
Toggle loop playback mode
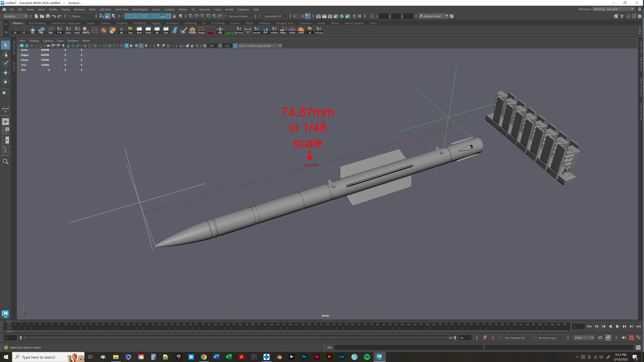click(x=600, y=338)
